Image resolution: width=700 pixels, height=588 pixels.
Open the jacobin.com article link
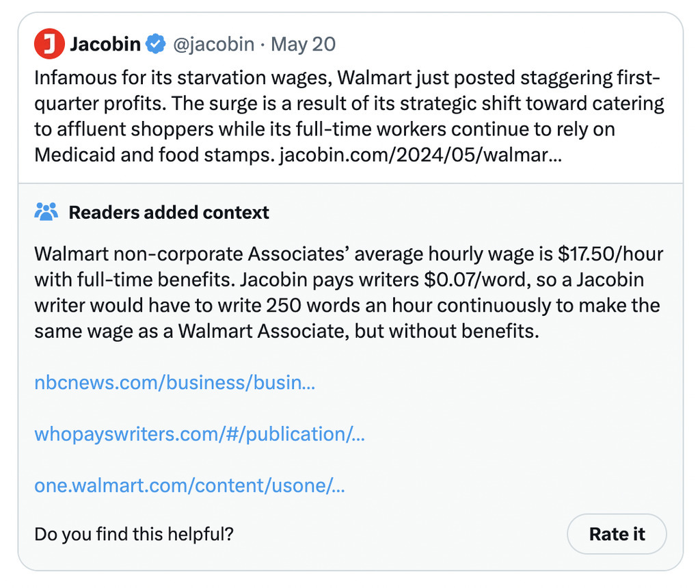[x=422, y=155]
